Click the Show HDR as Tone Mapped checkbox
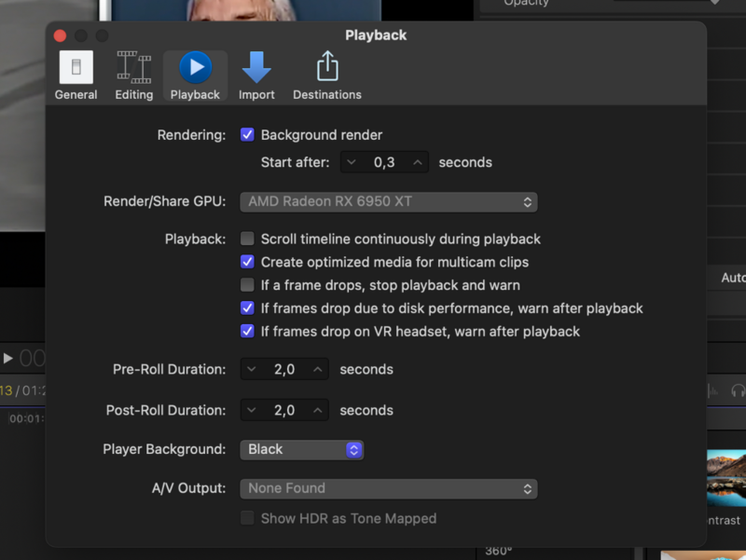Image resolution: width=746 pixels, height=560 pixels. click(x=247, y=518)
